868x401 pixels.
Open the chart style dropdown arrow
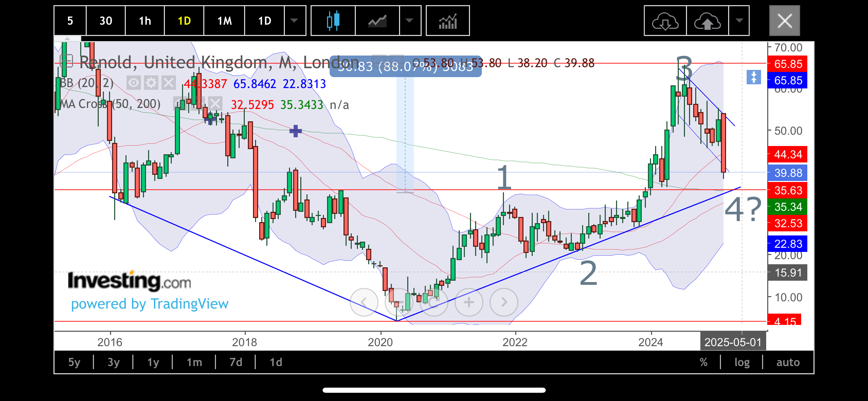pyautogui.click(x=409, y=21)
